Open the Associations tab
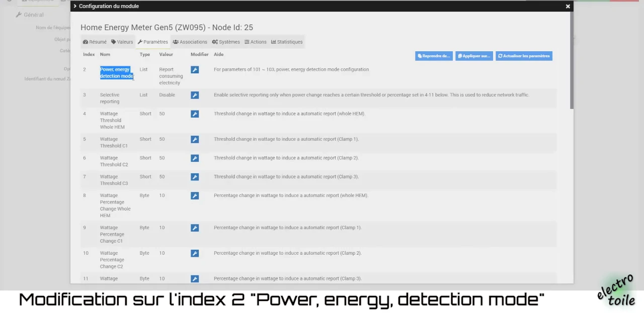This screenshot has width=644, height=313. pos(190,42)
